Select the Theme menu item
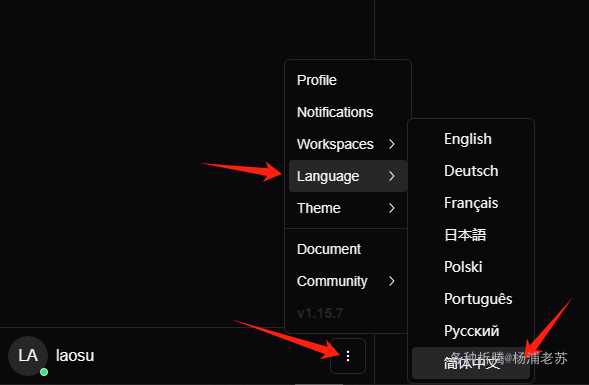589x385 pixels. [x=348, y=208]
